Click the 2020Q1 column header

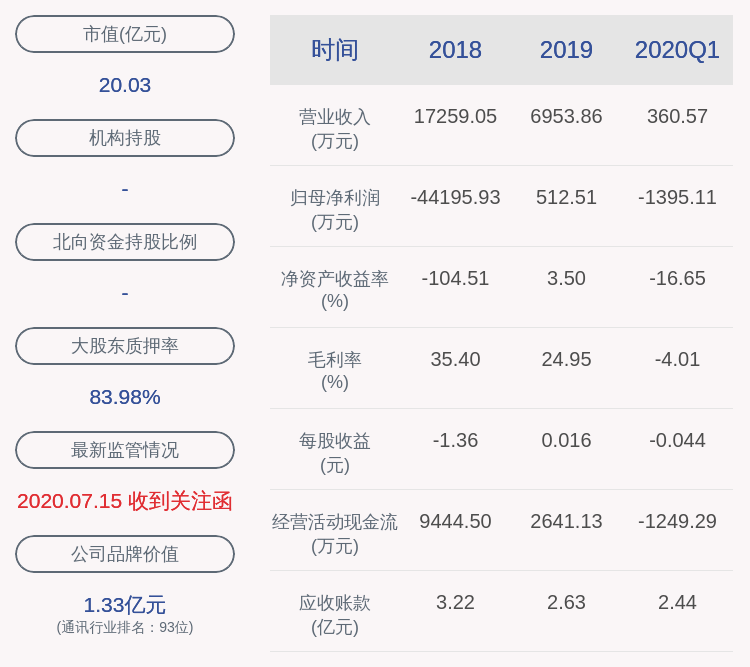677,50
